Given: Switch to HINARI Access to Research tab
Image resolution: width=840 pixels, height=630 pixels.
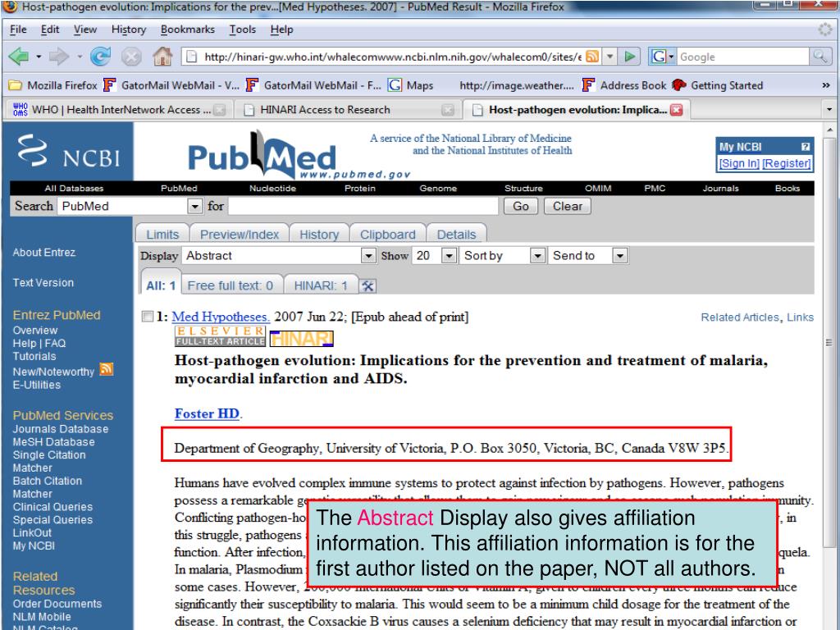Looking at the screenshot, I should 325,110.
